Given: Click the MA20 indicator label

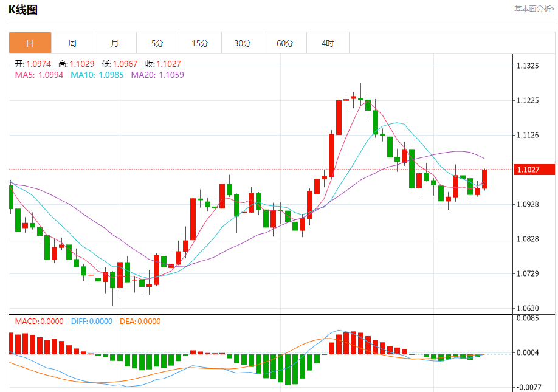Looking at the screenshot, I should click(x=157, y=75).
